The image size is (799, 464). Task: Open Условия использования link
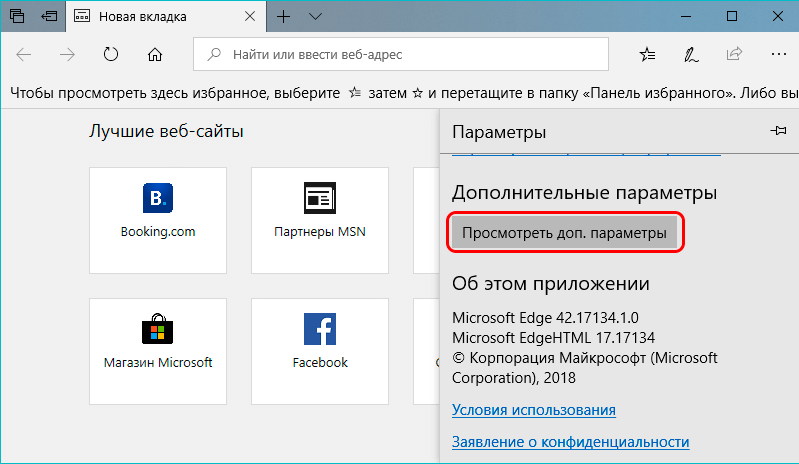pos(534,410)
